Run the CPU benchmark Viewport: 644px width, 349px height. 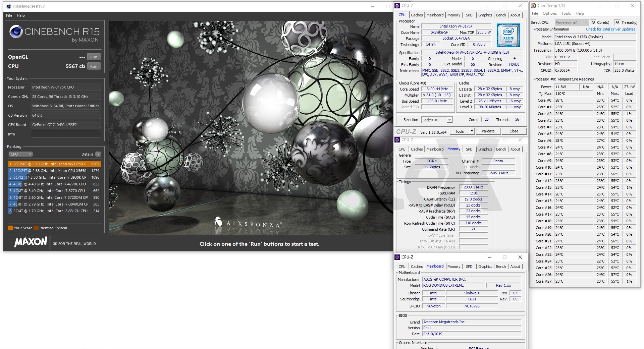94,66
